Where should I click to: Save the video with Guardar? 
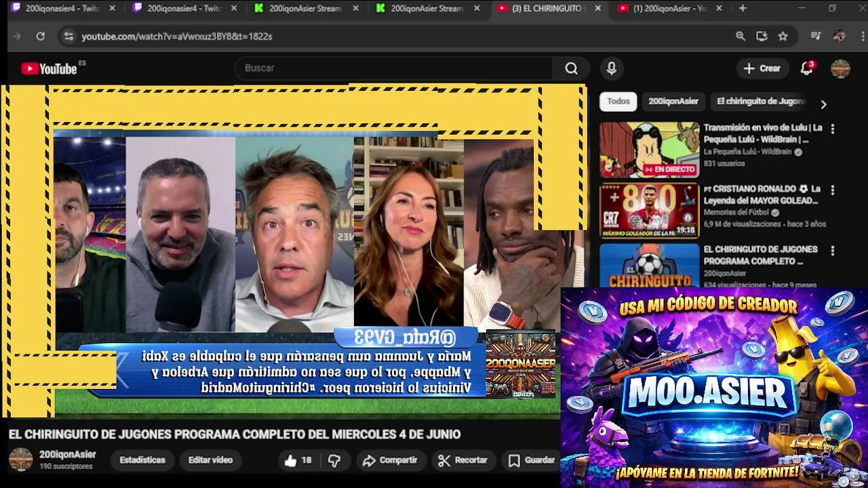pyautogui.click(x=532, y=460)
